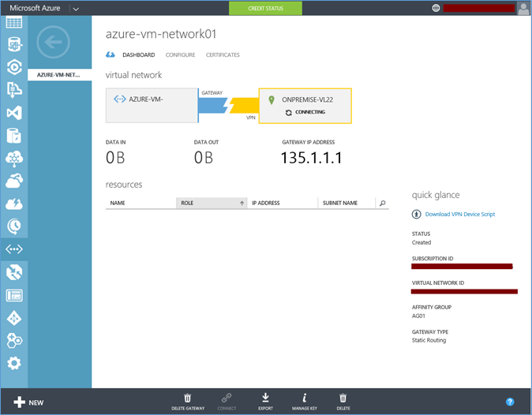Open the Settings gear sidebar icon
532x415 pixels.
(x=14, y=363)
